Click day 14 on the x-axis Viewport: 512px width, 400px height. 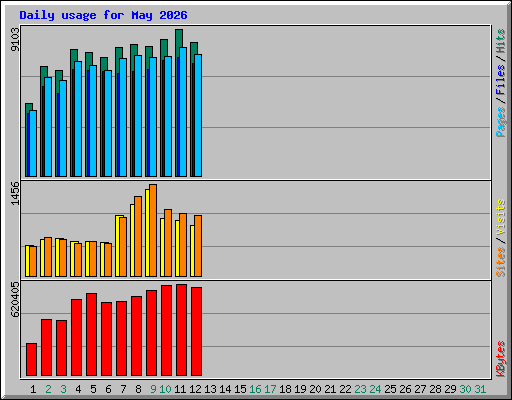pyautogui.click(x=225, y=389)
